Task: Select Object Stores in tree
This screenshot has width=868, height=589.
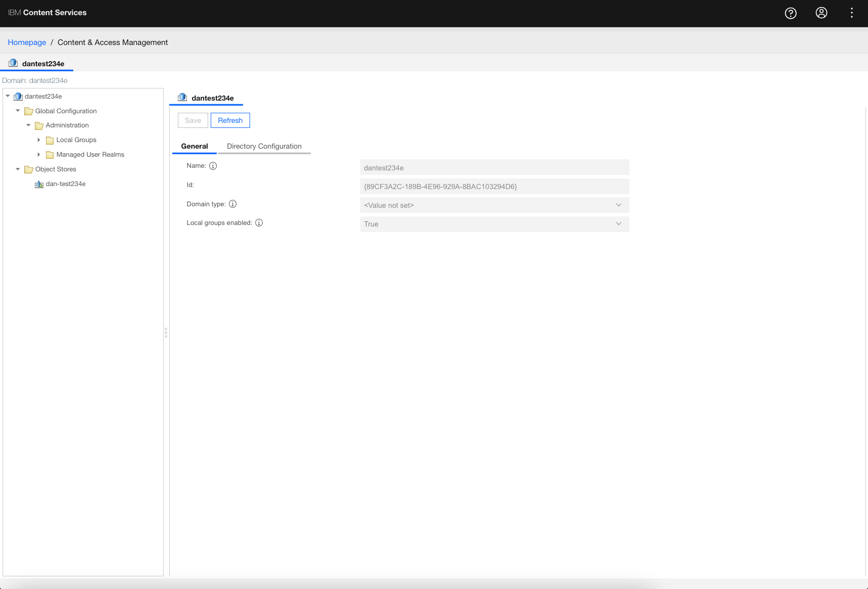Action: (56, 169)
